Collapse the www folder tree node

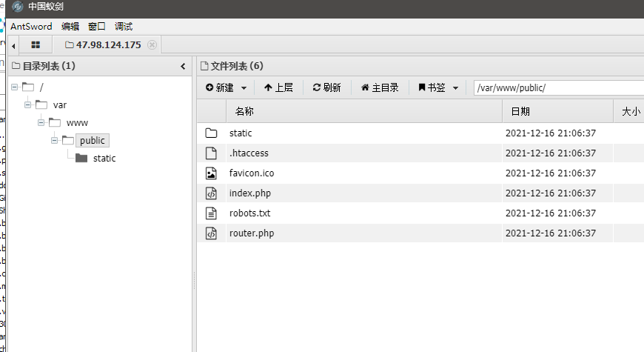[41, 122]
